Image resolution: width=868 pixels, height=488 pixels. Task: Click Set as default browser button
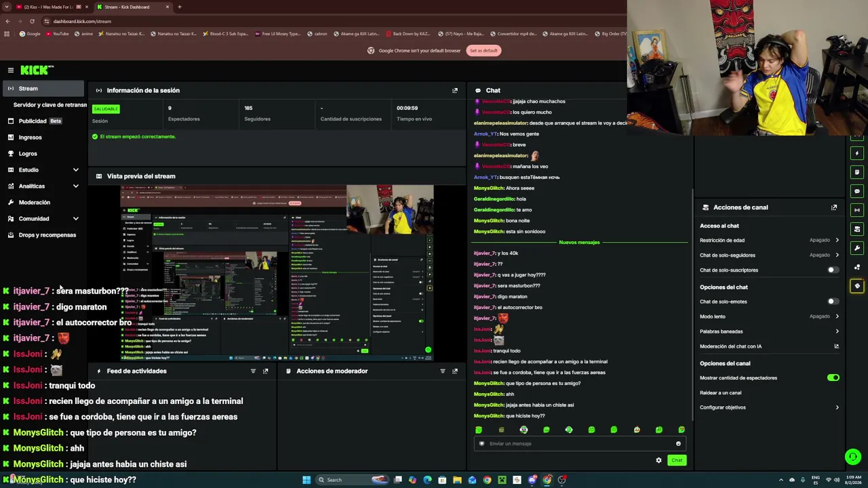click(x=484, y=50)
